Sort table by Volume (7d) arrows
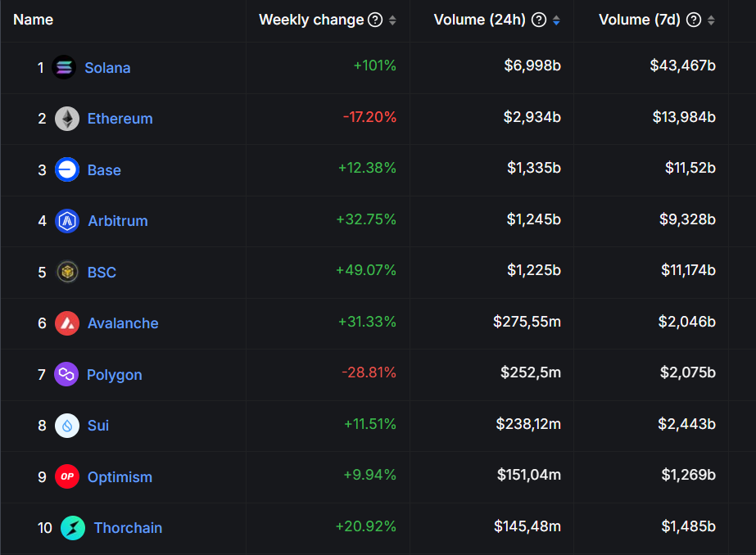 pyautogui.click(x=711, y=20)
